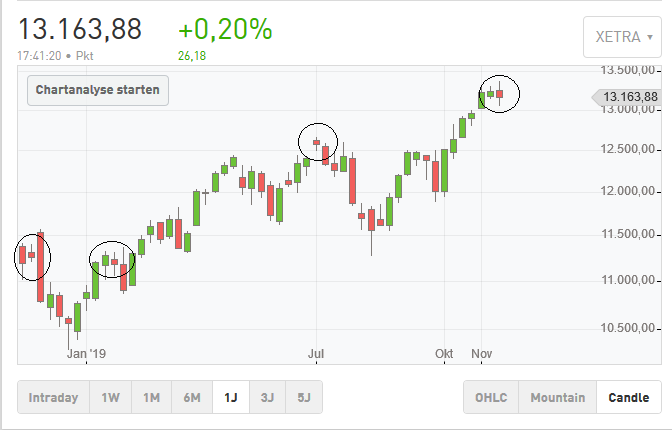Viewport: 672px width, 430px height.
Task: Switch chart type to Mountain
Action: [x=557, y=397]
